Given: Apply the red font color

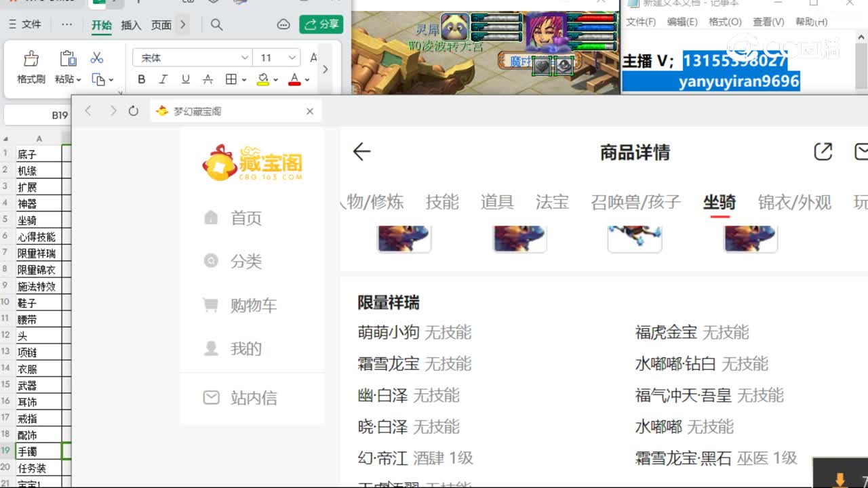Looking at the screenshot, I should (294, 79).
